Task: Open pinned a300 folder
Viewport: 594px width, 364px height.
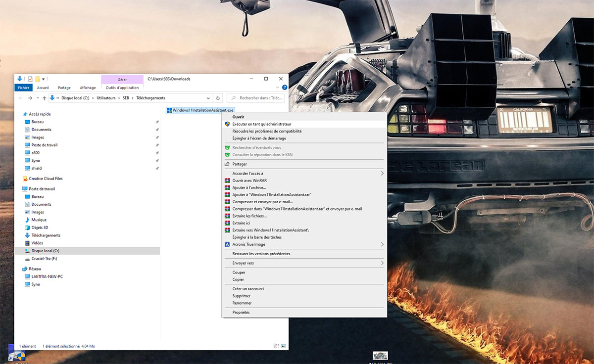Action: 35,153
